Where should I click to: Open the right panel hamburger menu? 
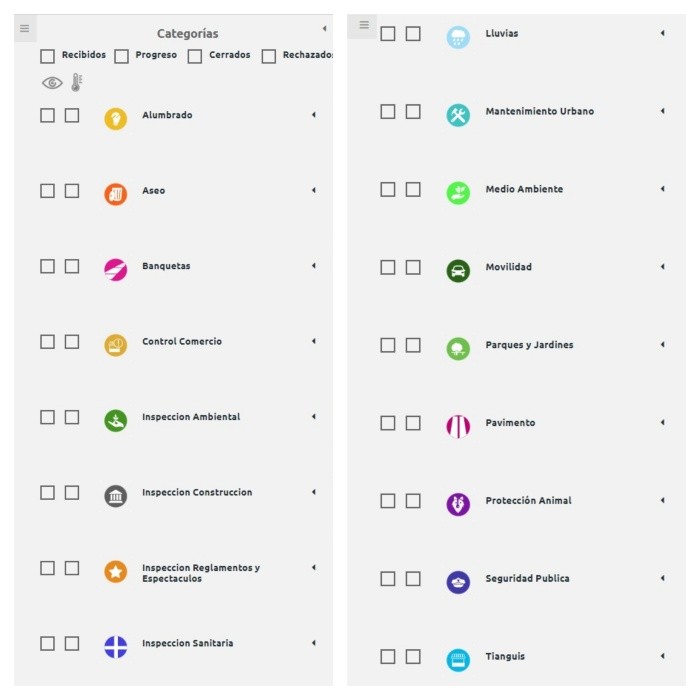tap(364, 25)
